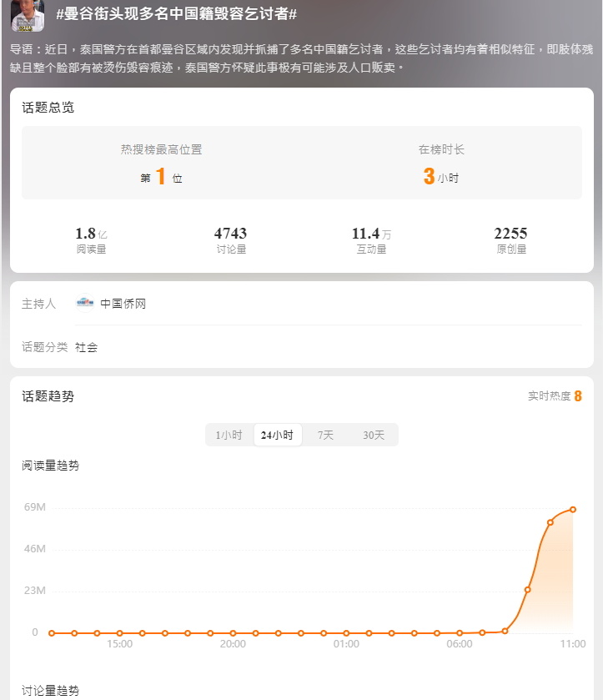603x700 pixels.
Task: Click the 在榜时长 3小时 value
Action: [441, 176]
